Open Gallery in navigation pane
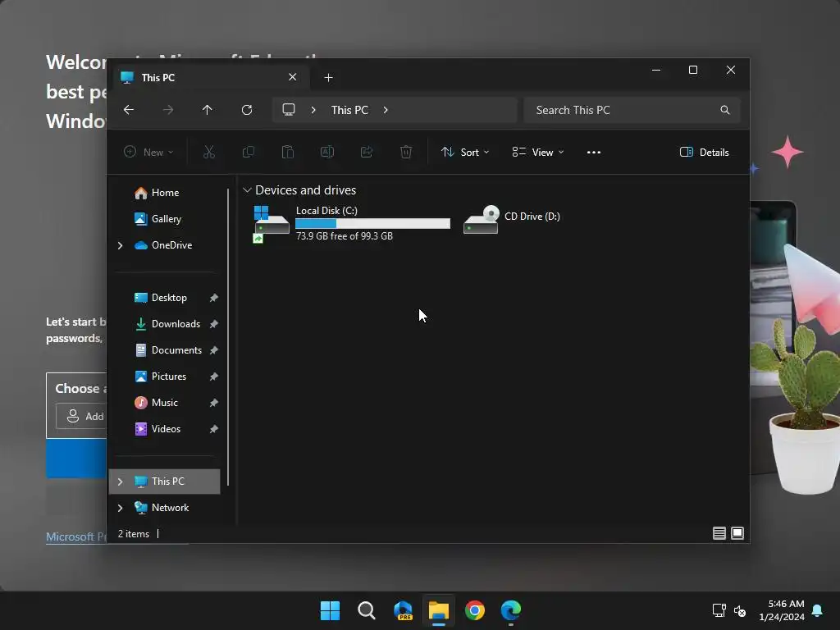 [165, 219]
